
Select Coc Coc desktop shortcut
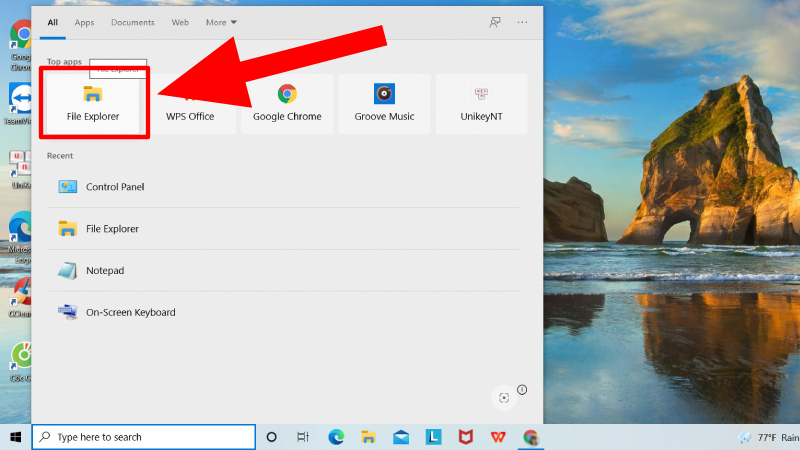point(20,361)
